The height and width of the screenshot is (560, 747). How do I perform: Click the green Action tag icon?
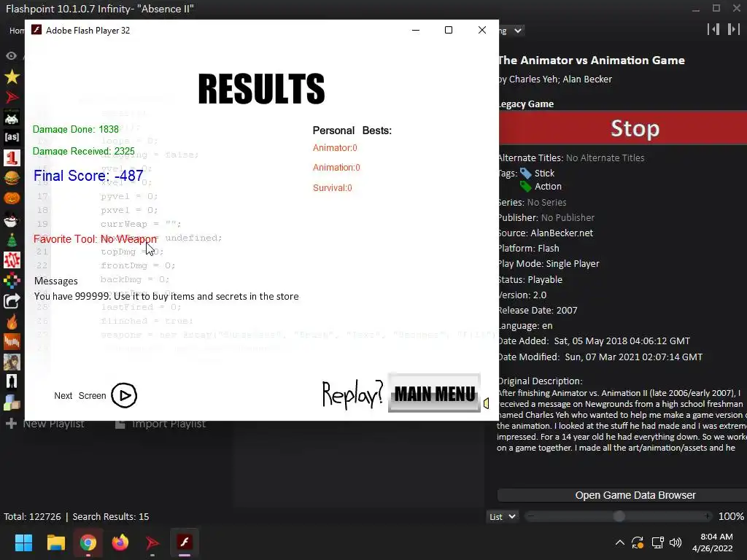525,186
